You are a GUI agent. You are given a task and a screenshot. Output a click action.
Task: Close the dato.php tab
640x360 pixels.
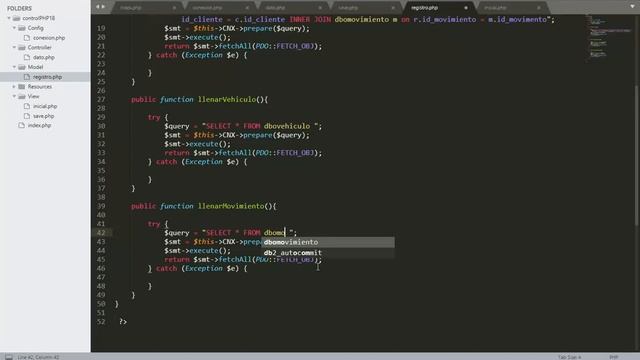(x=320, y=8)
